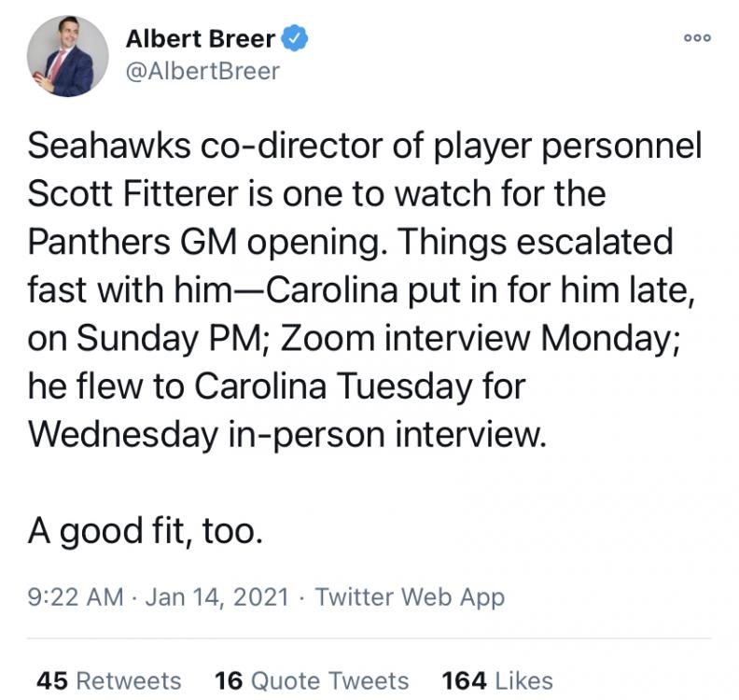
Task: Open the Twitter Web App source link
Action: 410,597
